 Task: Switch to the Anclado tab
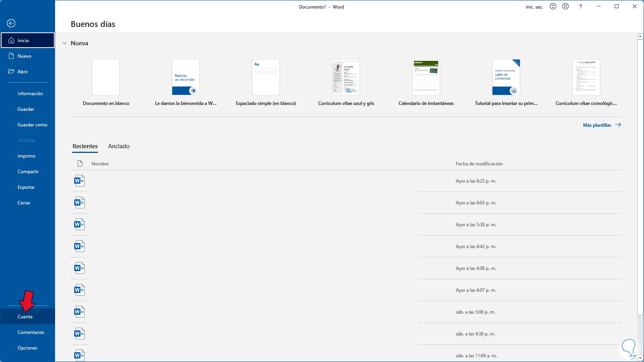pos(119,146)
